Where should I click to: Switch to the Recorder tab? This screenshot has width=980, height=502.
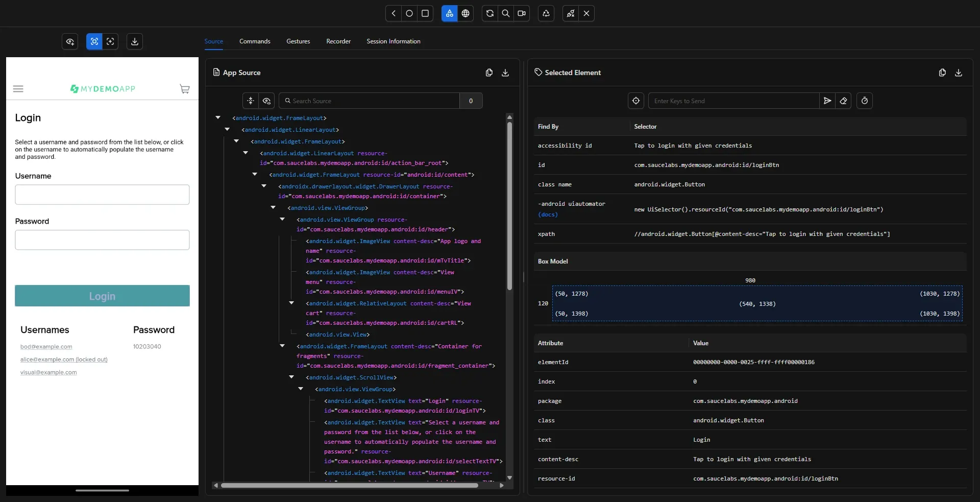click(338, 41)
